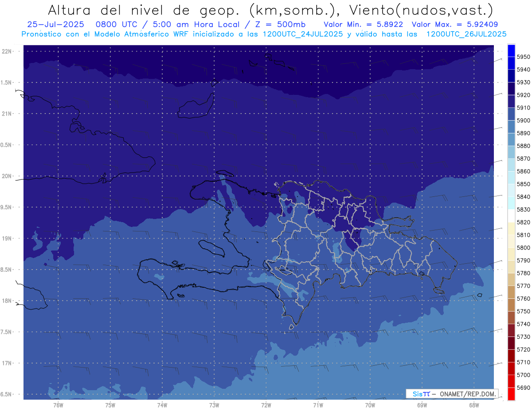
Task: Click the '17N' latitude label
Action: coord(7,363)
